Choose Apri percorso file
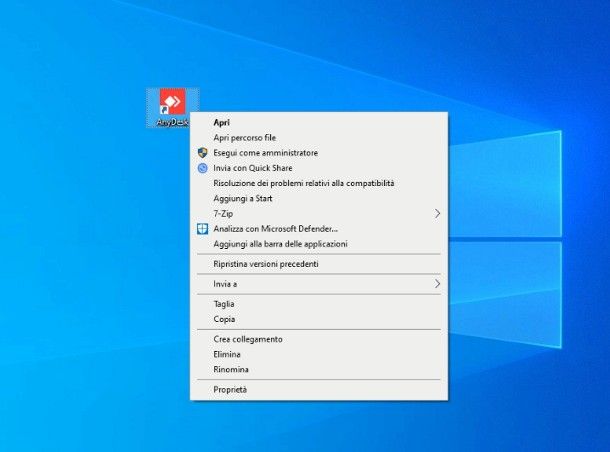 click(x=319, y=138)
